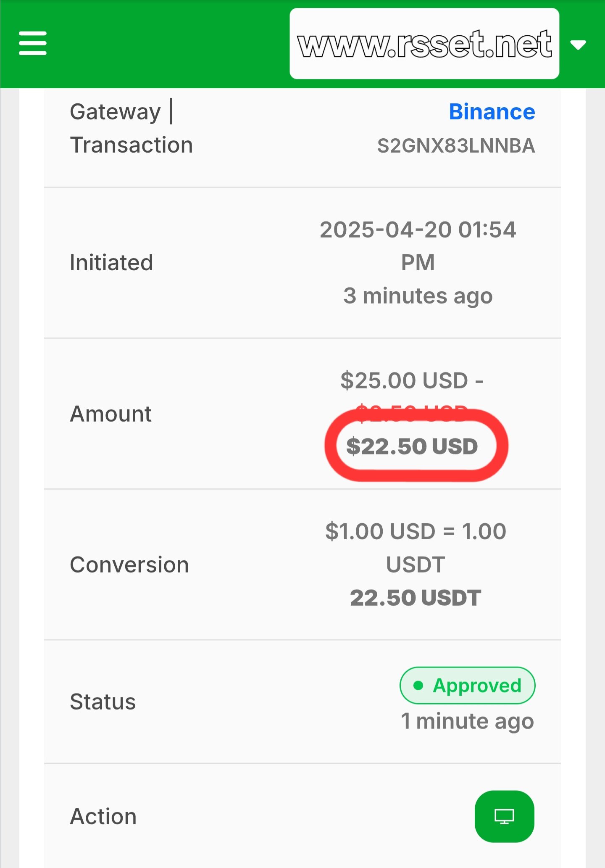Click the Conversion row label
The image size is (605, 868).
129,565
